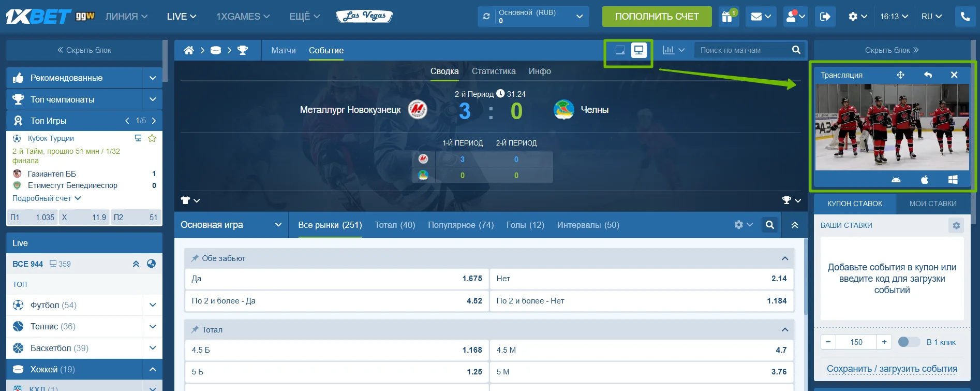
Task: Click the home breadcrumb icon
Action: pyautogui.click(x=189, y=50)
